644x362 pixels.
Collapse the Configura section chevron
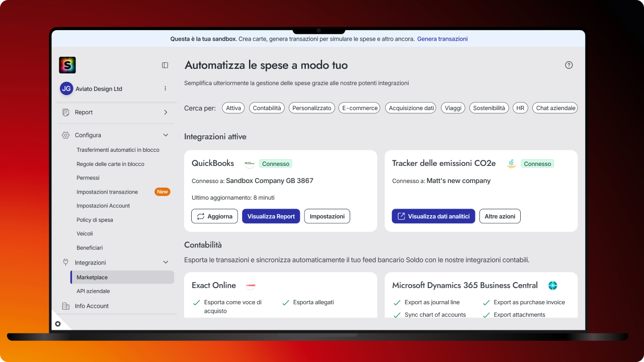(166, 135)
